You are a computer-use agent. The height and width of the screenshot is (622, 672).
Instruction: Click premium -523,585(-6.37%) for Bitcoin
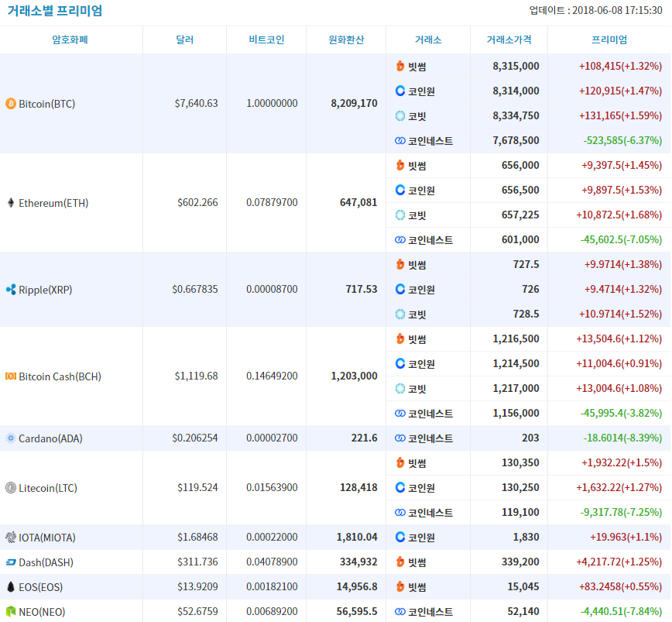pos(622,141)
